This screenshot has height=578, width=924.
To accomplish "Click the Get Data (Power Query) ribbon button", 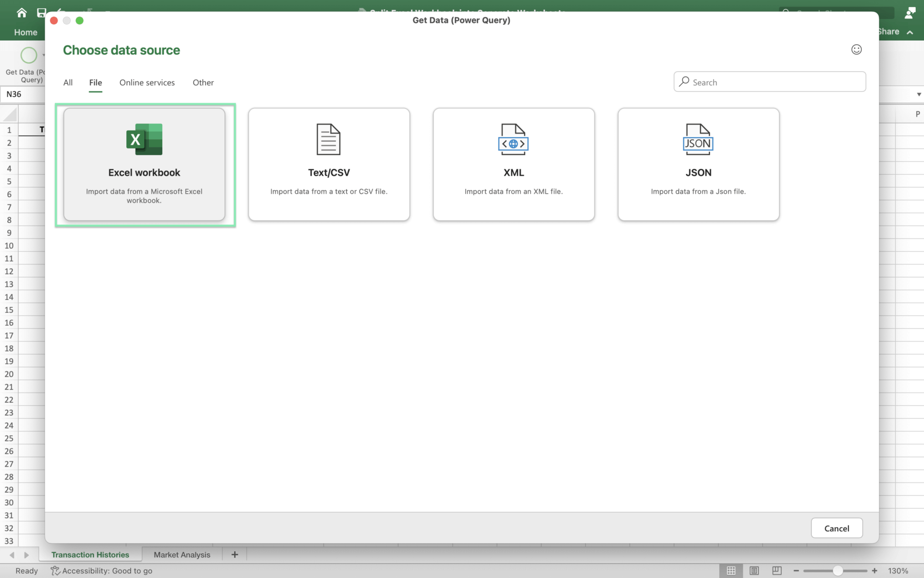I will point(25,65).
